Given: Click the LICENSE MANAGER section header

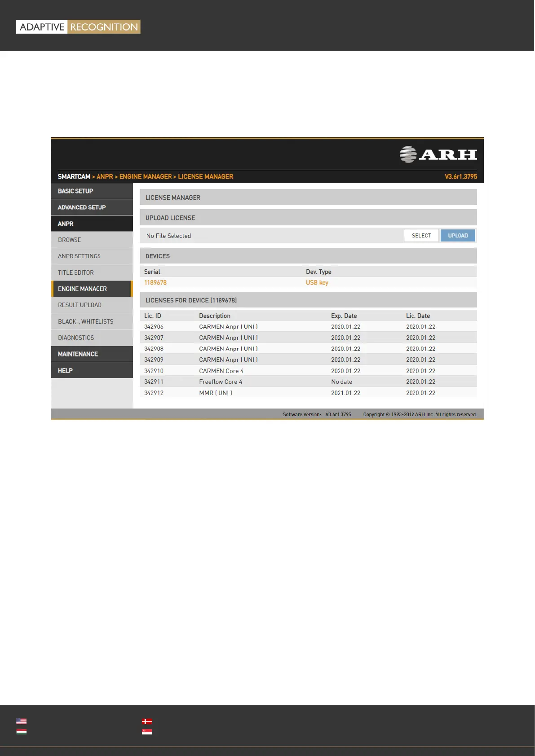Looking at the screenshot, I should coord(308,198).
